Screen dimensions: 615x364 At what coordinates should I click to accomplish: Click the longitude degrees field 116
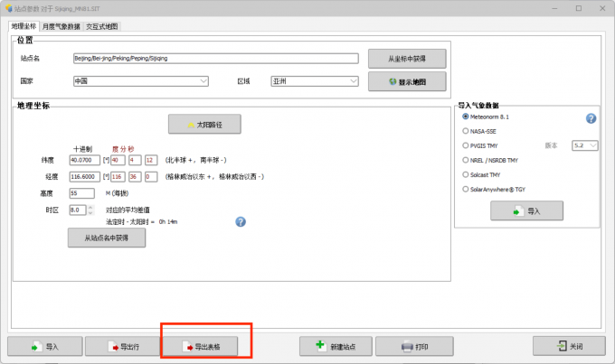point(118,177)
